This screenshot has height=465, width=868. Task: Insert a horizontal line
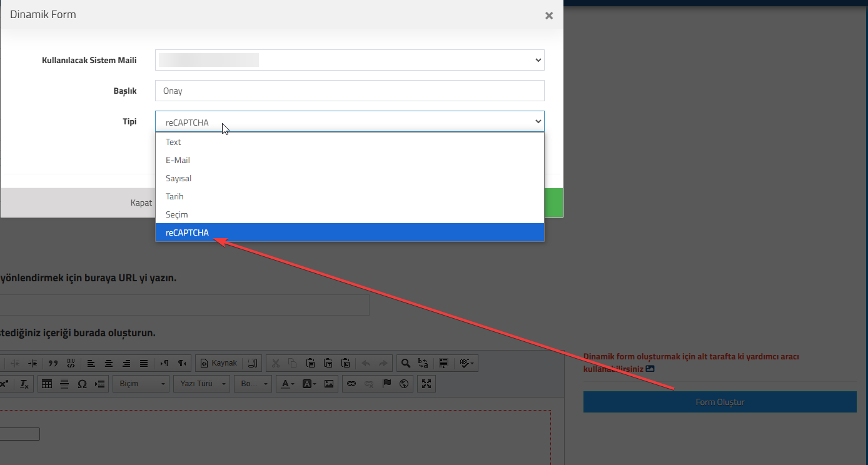coord(64,384)
